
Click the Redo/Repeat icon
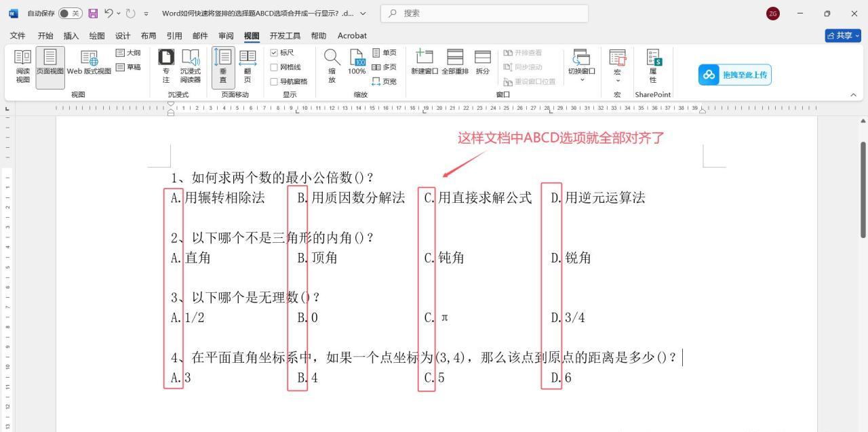131,14
